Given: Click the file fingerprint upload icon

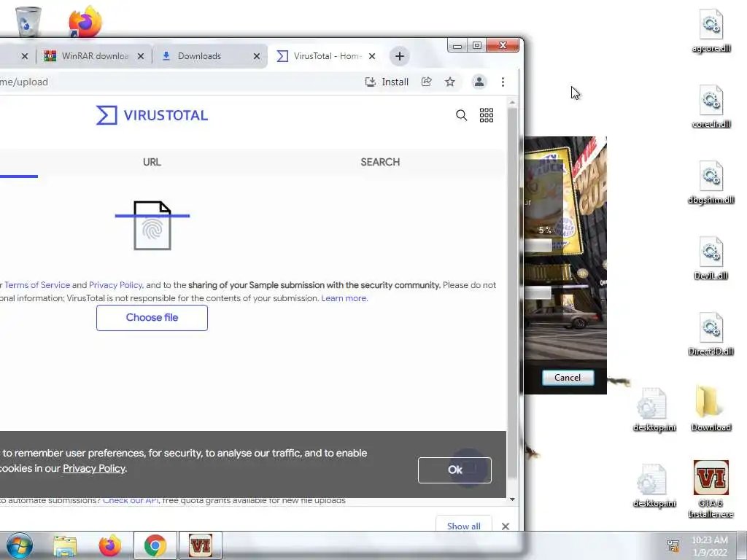Looking at the screenshot, I should point(152,225).
